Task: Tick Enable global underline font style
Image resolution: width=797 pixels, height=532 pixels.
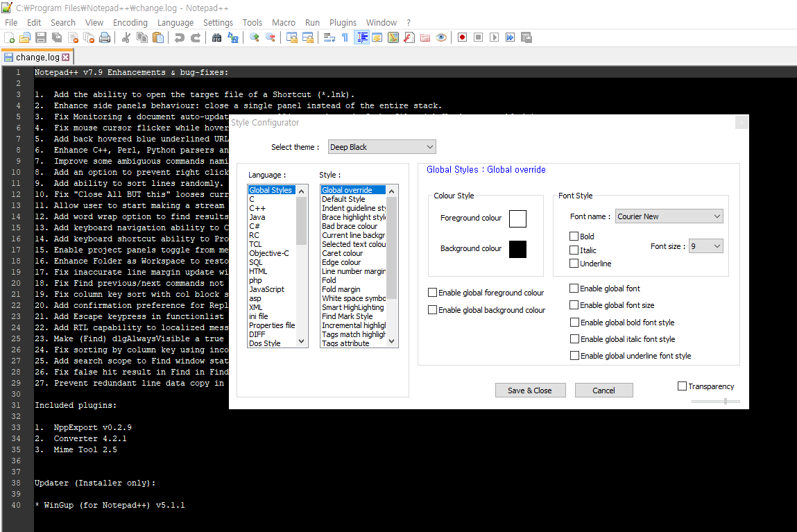Action: click(x=574, y=356)
